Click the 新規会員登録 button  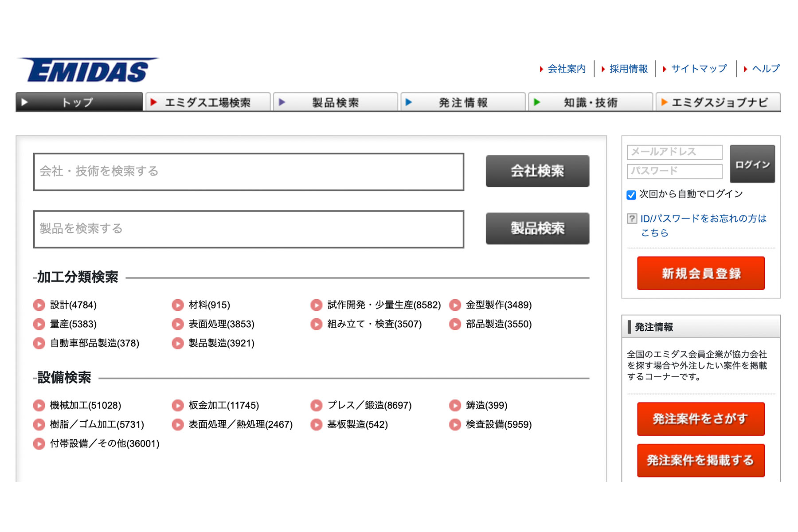pyautogui.click(x=700, y=273)
